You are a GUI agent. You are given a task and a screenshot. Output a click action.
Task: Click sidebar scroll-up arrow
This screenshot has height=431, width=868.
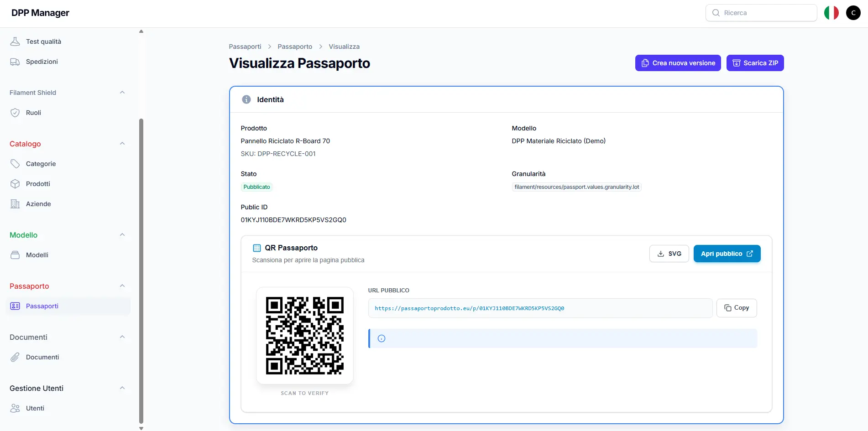point(141,31)
